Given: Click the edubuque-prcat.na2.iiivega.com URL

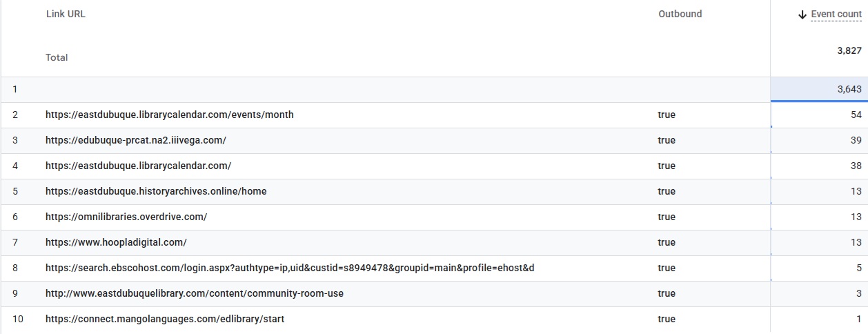Looking at the screenshot, I should coord(136,140).
